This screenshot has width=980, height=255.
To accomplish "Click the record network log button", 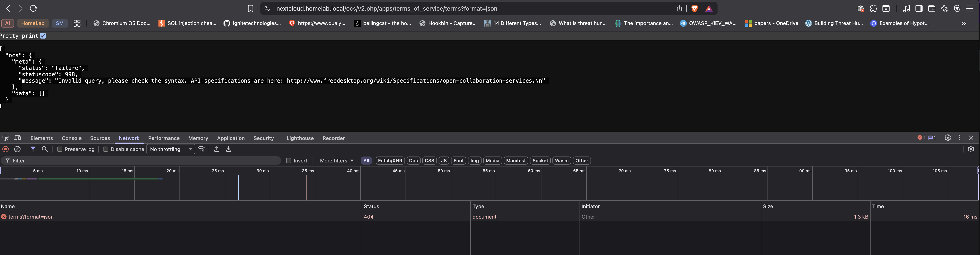I will pos(6,149).
